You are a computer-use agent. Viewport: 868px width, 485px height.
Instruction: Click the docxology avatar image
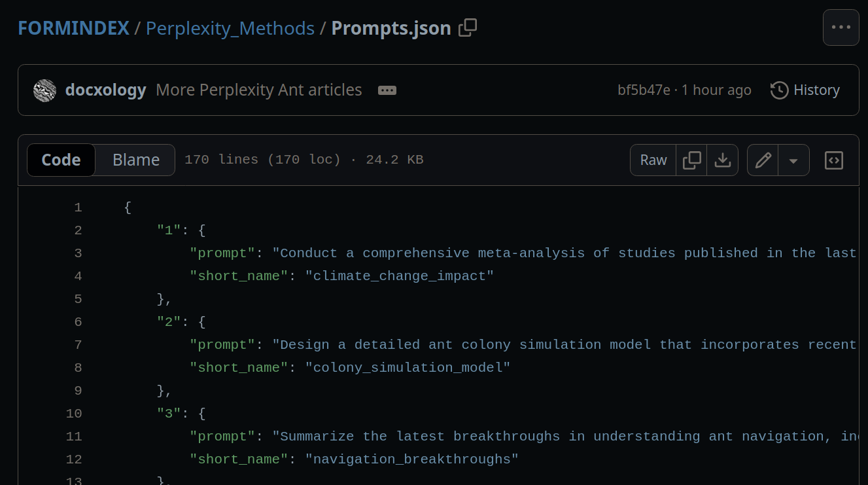tap(45, 90)
